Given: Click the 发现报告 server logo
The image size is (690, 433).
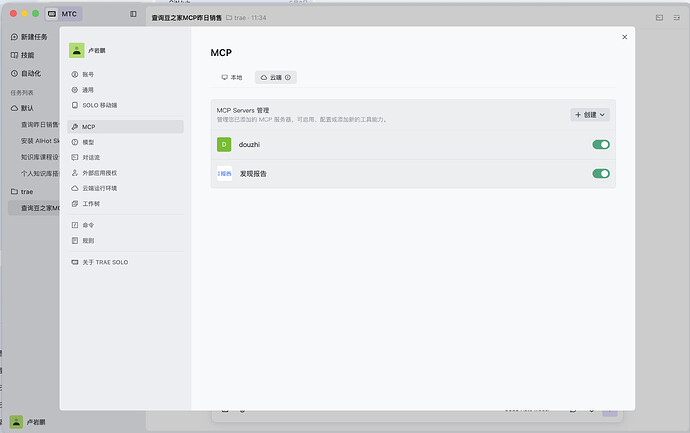Looking at the screenshot, I should (224, 173).
